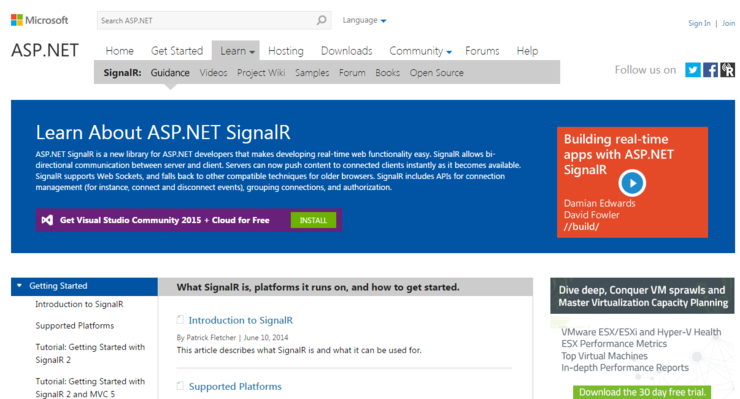Open the Books subnav link
Screen dimensions: 740x399
coord(387,73)
